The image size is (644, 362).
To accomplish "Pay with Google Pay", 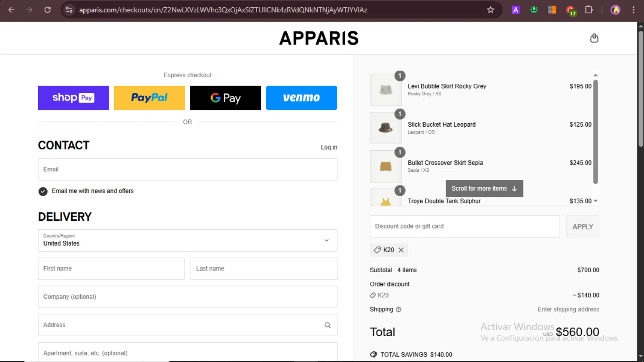I will pos(225,98).
